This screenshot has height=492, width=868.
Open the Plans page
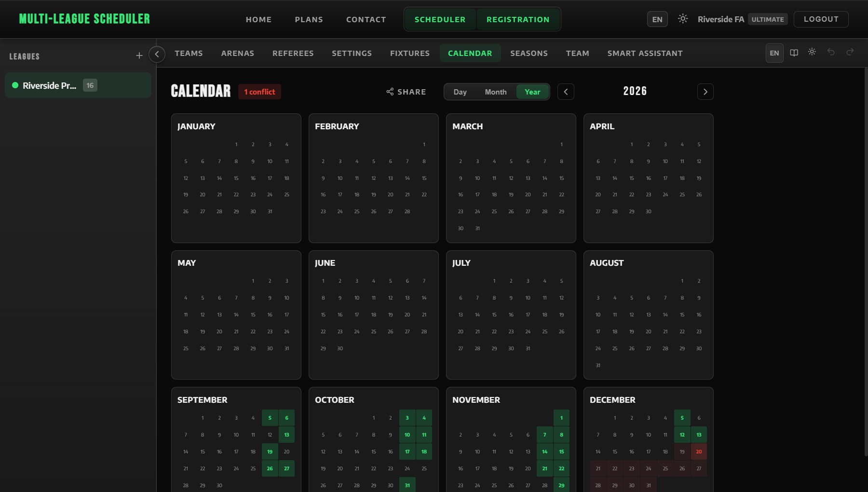tap(309, 19)
